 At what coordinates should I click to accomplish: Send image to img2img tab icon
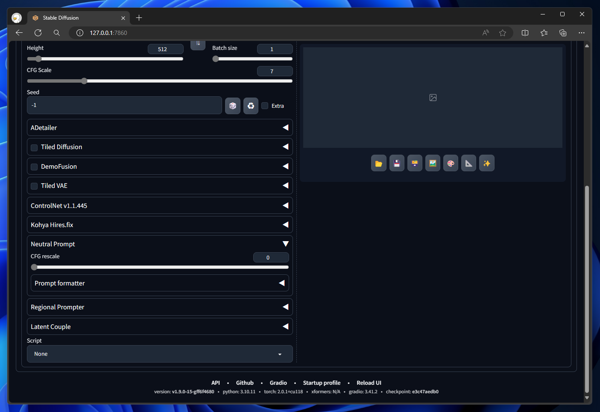(432, 163)
